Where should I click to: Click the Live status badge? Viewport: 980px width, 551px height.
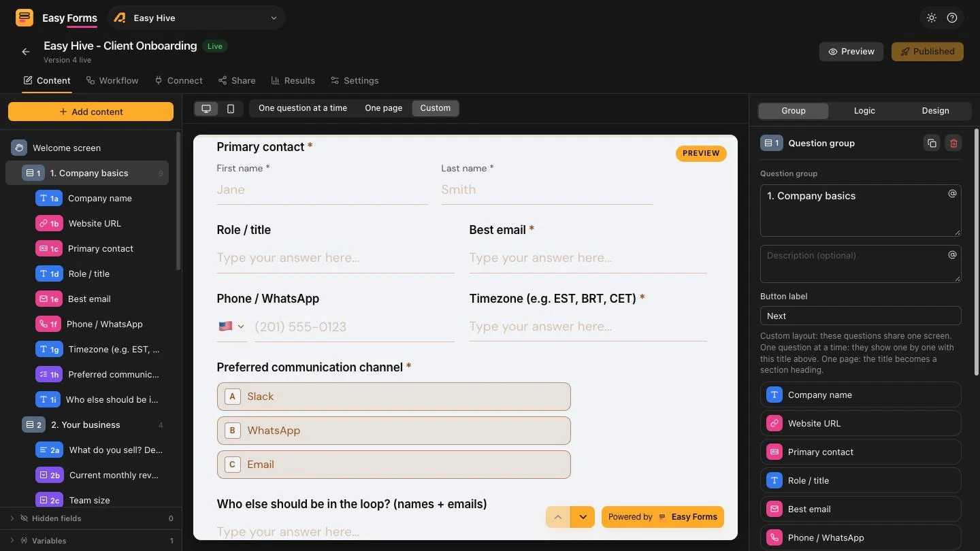pos(215,46)
